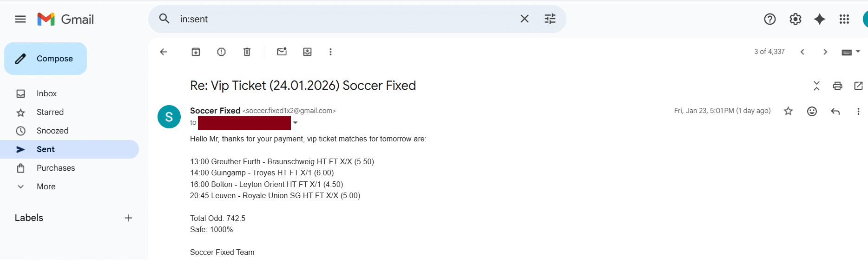This screenshot has width=868, height=260.
Task: Archive this email conversation
Action: coord(196,52)
